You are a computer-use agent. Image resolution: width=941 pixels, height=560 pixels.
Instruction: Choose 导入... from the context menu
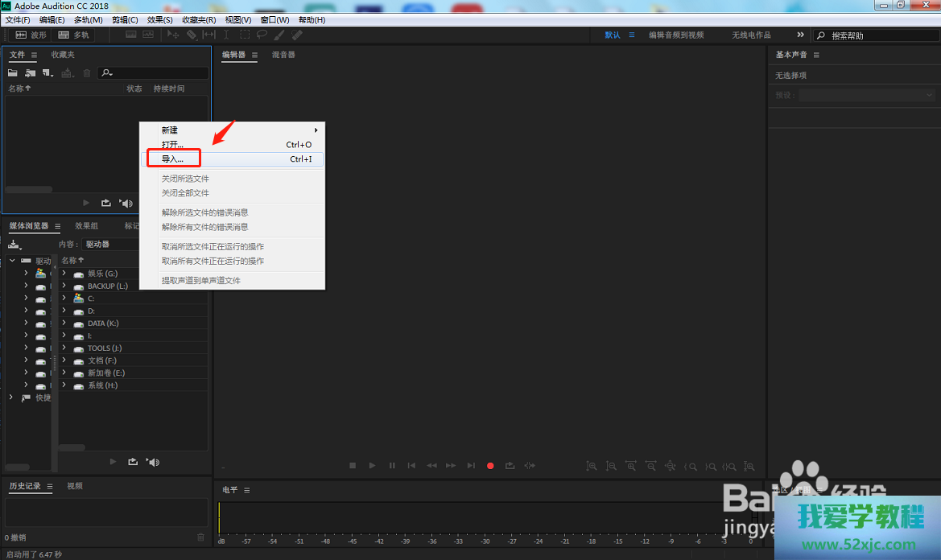tap(172, 159)
